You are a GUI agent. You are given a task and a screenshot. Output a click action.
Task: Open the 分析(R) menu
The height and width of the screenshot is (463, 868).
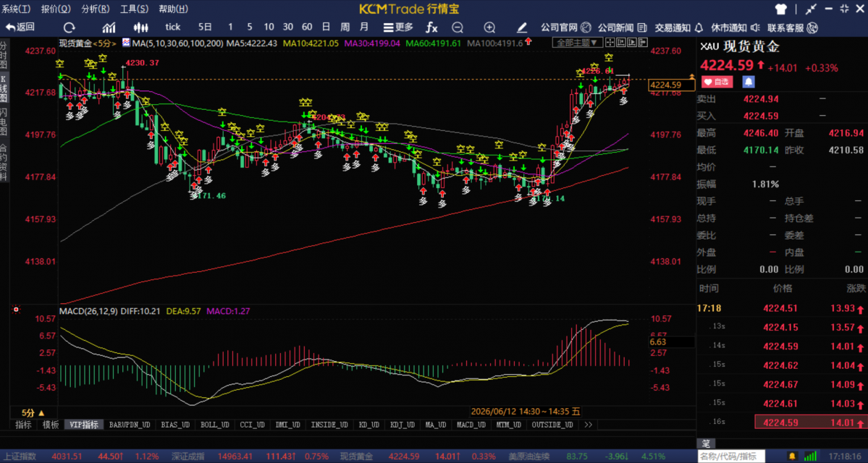[x=96, y=9]
